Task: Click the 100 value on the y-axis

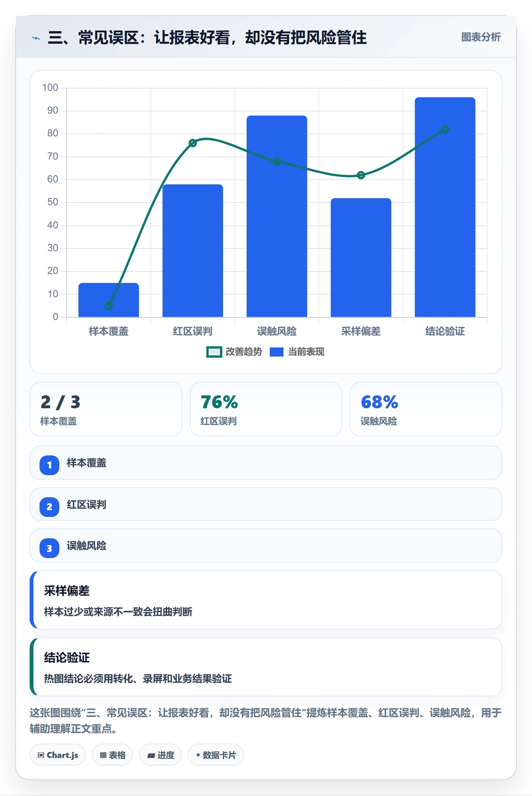Action: (x=50, y=88)
